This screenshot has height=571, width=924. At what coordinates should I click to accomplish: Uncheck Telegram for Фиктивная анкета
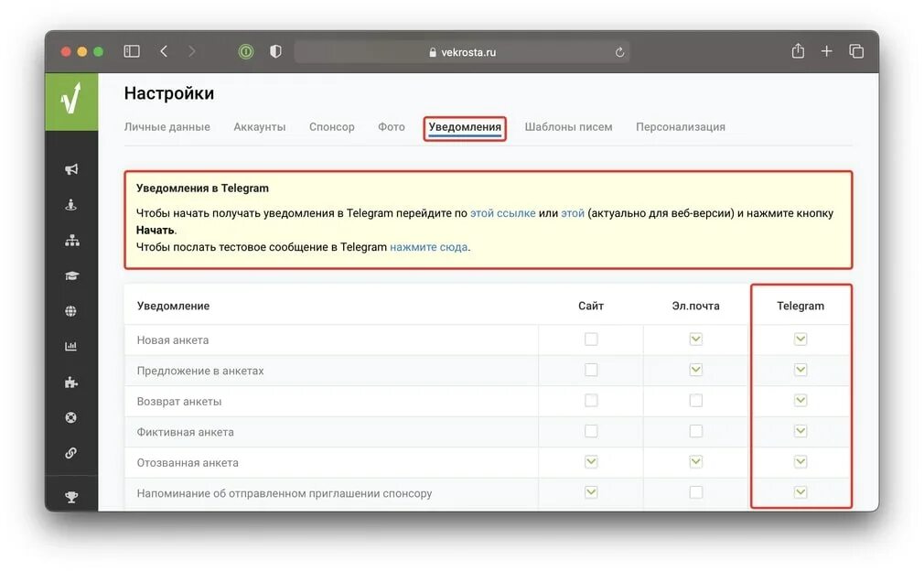(800, 431)
